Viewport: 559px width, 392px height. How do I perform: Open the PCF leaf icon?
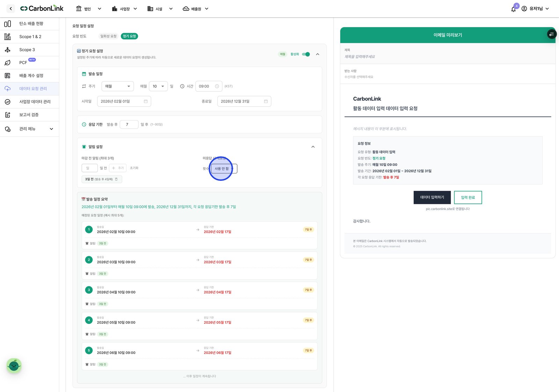tap(7, 63)
